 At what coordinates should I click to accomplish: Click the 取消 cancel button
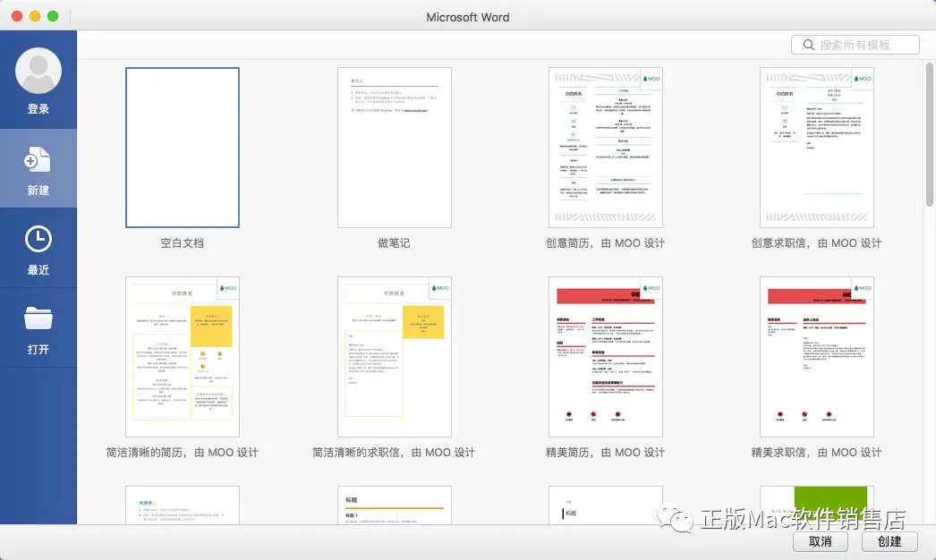(x=821, y=541)
